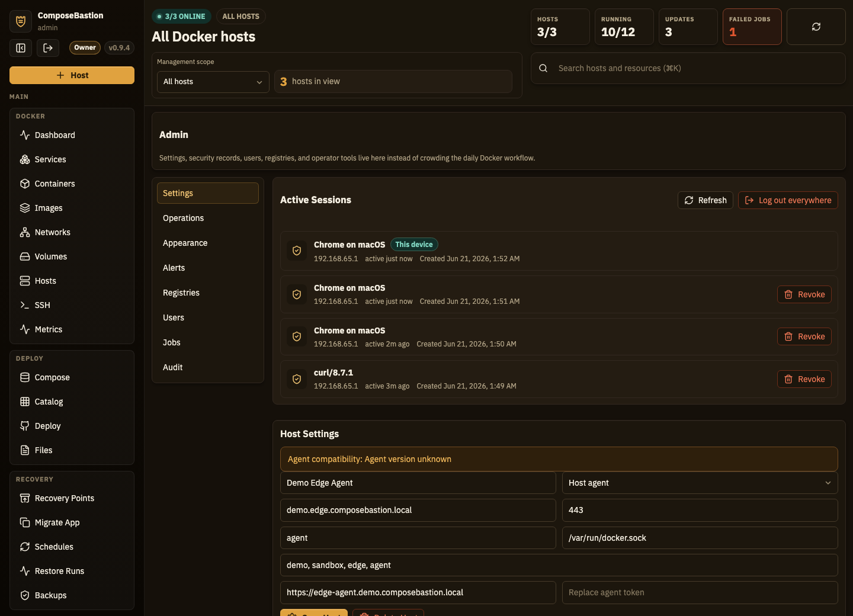Click shield icon of This device session

pos(297,251)
